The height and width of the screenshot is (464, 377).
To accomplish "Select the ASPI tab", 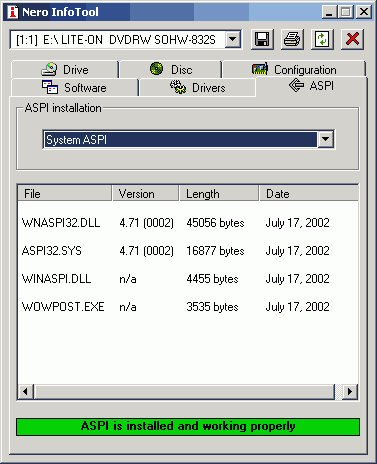I will [311, 86].
